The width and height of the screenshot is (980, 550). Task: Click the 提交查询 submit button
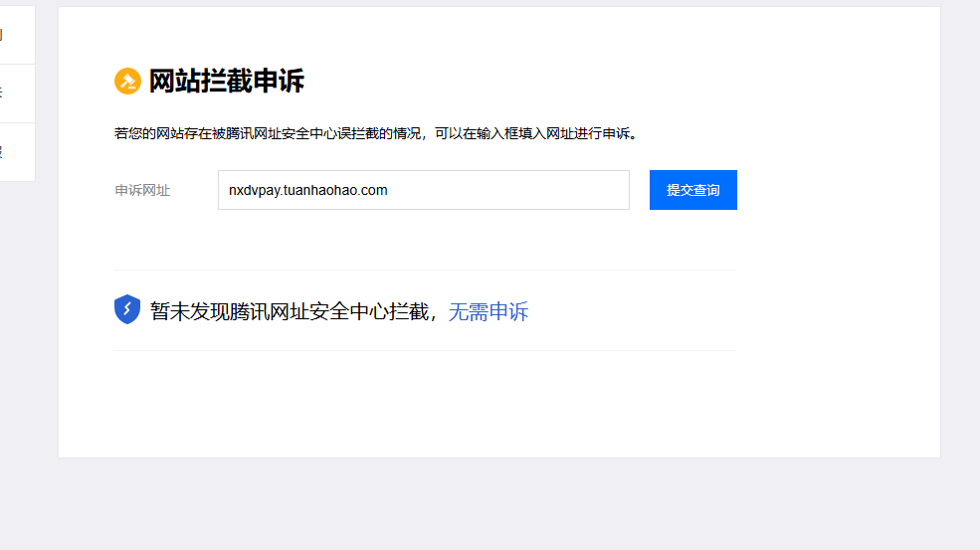(693, 190)
